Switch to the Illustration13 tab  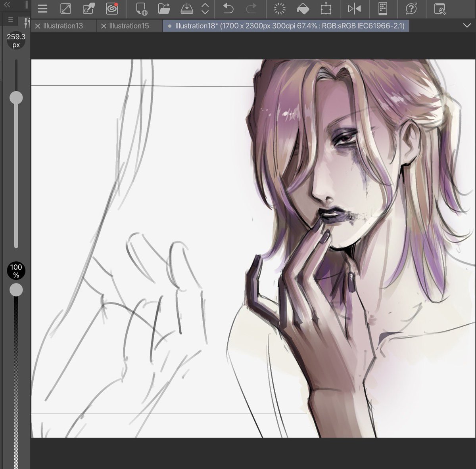(63, 26)
